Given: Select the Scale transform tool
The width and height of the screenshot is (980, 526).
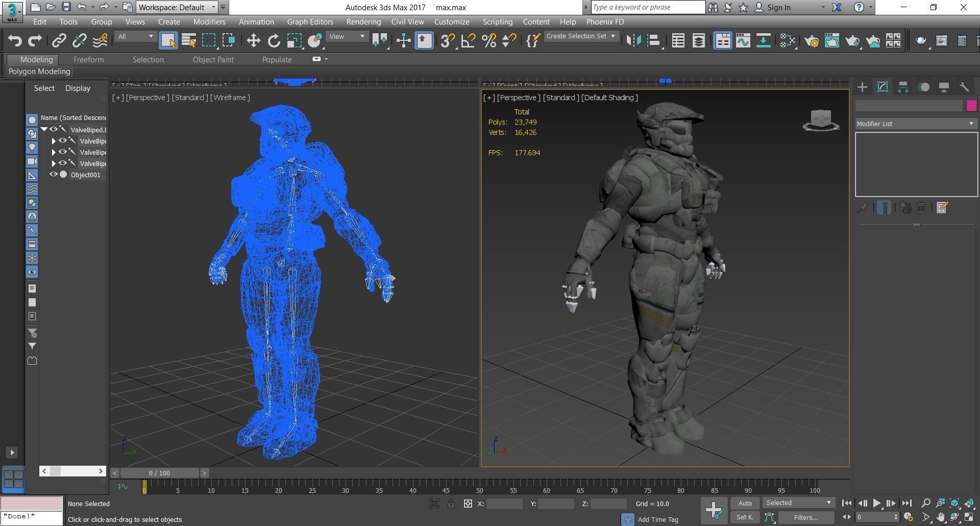Looking at the screenshot, I should click(294, 40).
